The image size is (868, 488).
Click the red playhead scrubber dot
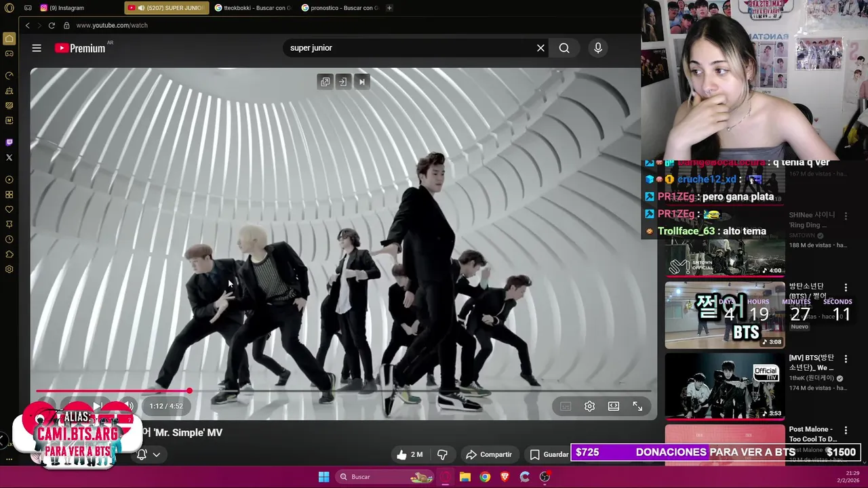click(189, 391)
